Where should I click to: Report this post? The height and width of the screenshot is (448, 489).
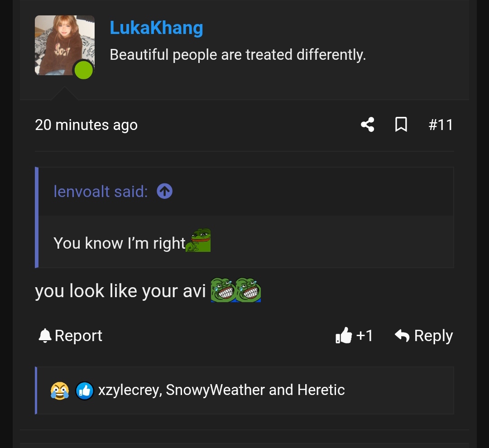click(78, 336)
